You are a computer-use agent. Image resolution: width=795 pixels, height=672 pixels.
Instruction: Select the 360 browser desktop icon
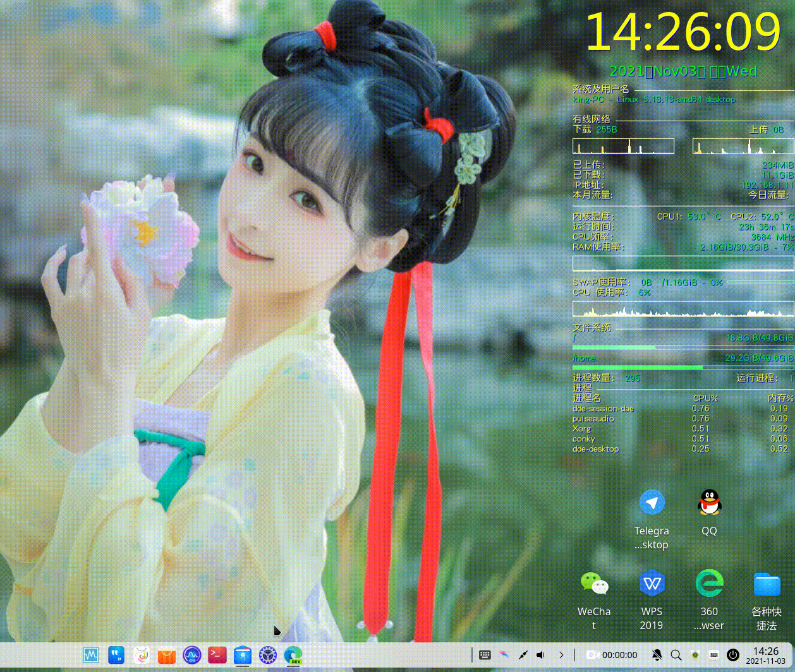709,600
